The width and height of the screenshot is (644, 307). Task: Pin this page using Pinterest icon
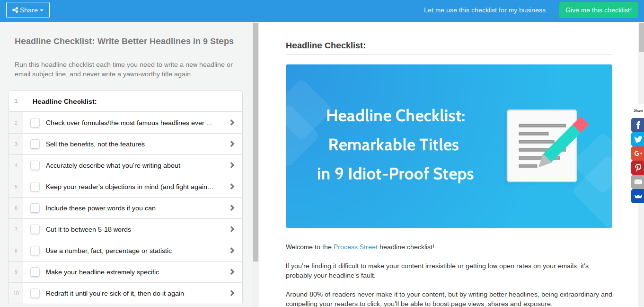(x=638, y=168)
